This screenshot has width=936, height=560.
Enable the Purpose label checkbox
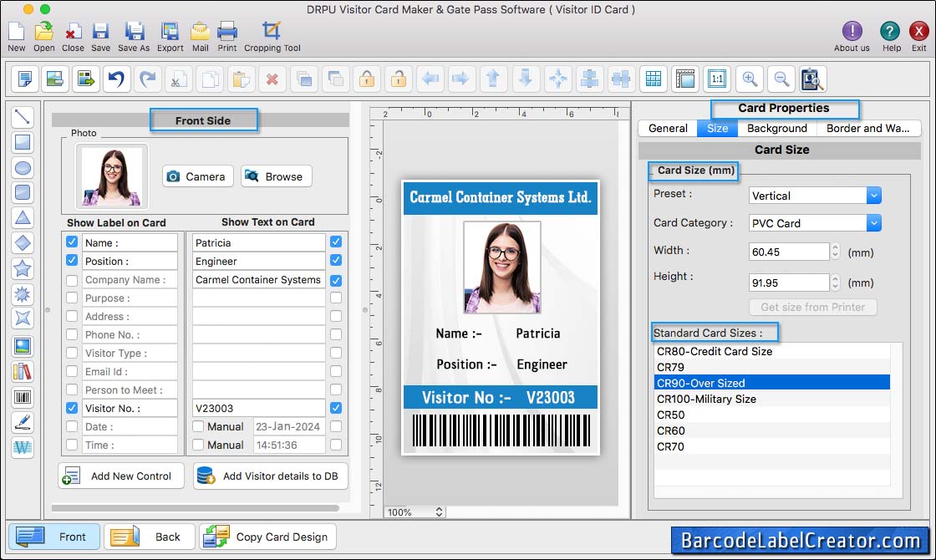coord(72,298)
